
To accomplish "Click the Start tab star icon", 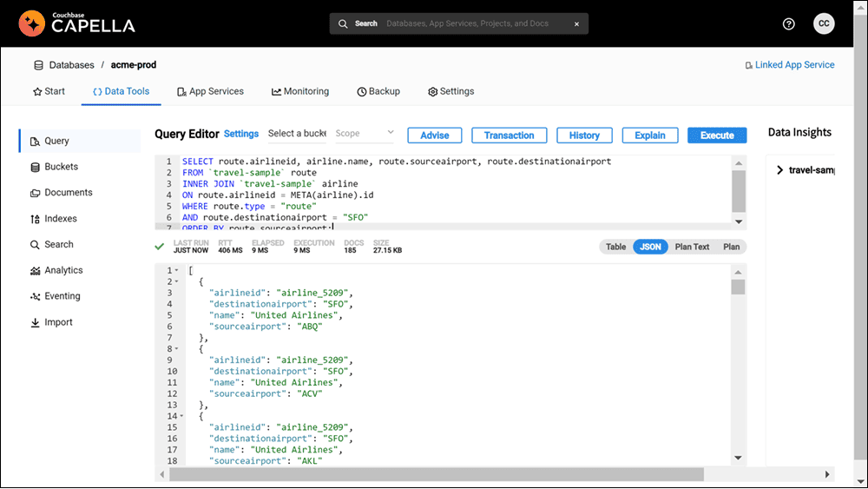I will pyautogui.click(x=37, y=92).
